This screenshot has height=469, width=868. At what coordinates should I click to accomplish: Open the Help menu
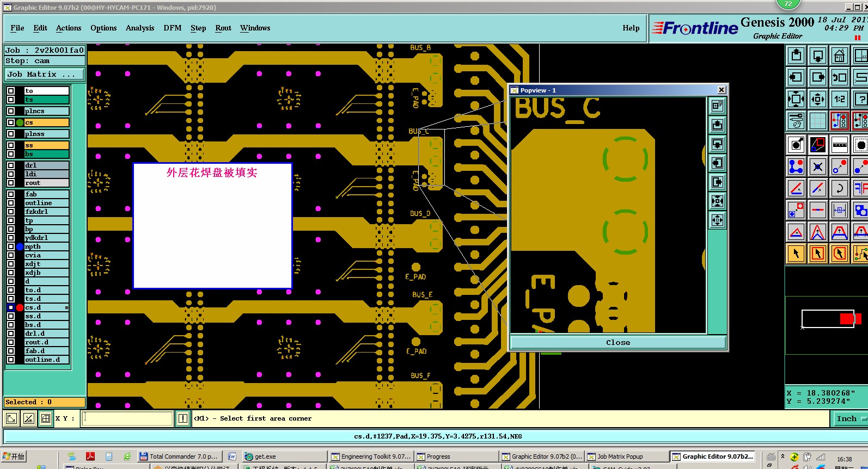(631, 28)
